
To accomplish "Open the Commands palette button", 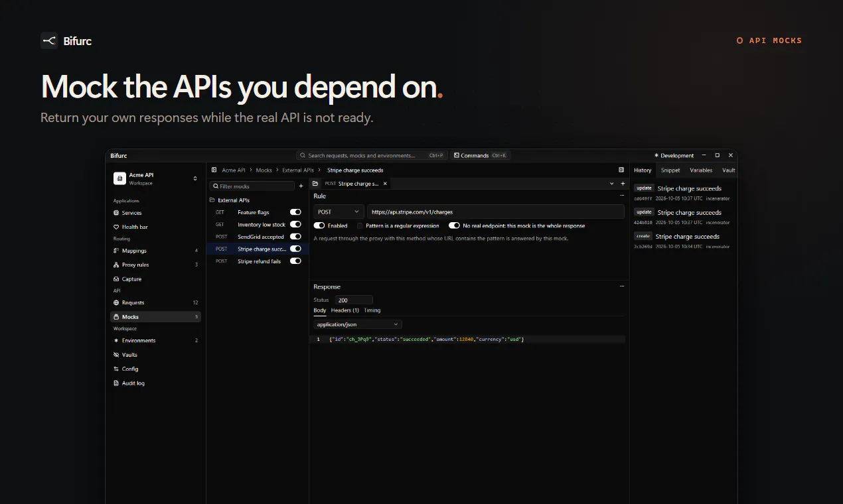I will pos(480,155).
